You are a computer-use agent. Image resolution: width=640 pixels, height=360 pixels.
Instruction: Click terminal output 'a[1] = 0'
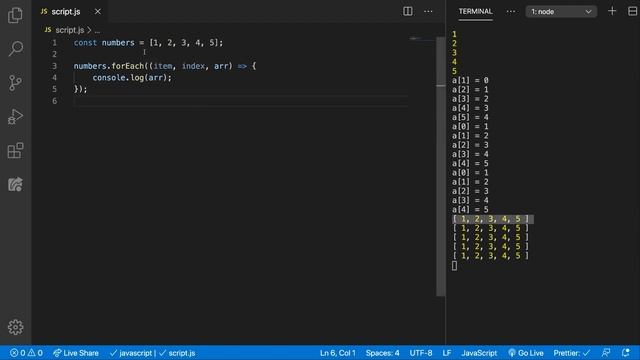coord(470,80)
